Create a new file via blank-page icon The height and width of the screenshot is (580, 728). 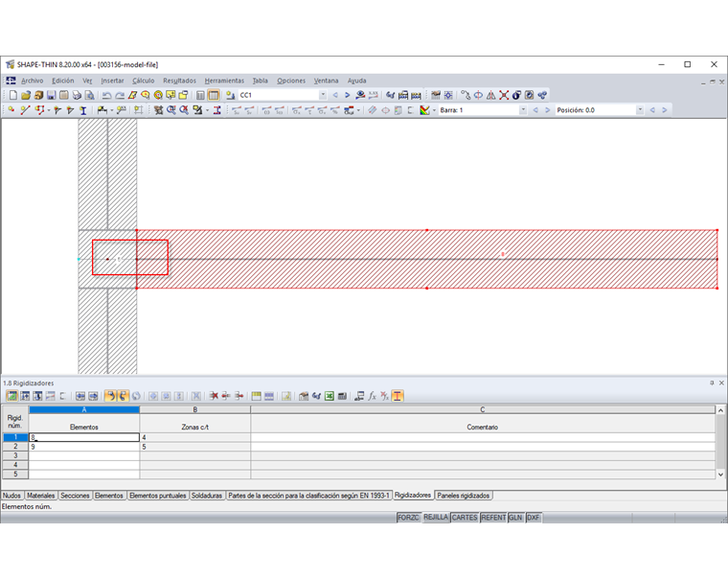(x=13, y=95)
